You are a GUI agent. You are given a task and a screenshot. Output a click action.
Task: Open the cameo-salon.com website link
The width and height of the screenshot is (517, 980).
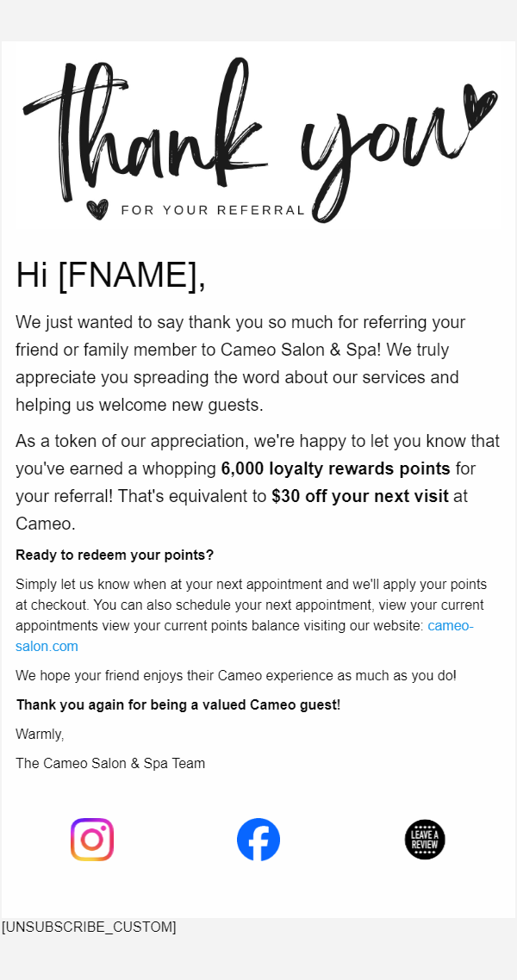pyautogui.click(x=450, y=626)
